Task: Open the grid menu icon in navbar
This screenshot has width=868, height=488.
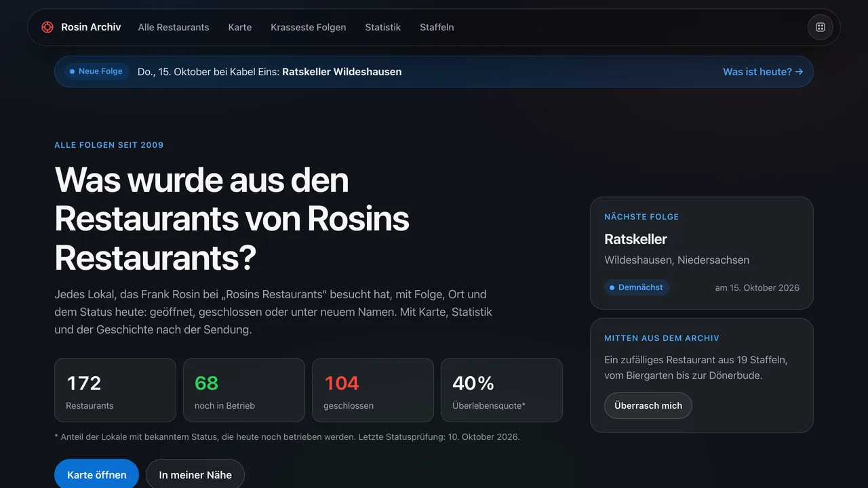Action: point(821,27)
